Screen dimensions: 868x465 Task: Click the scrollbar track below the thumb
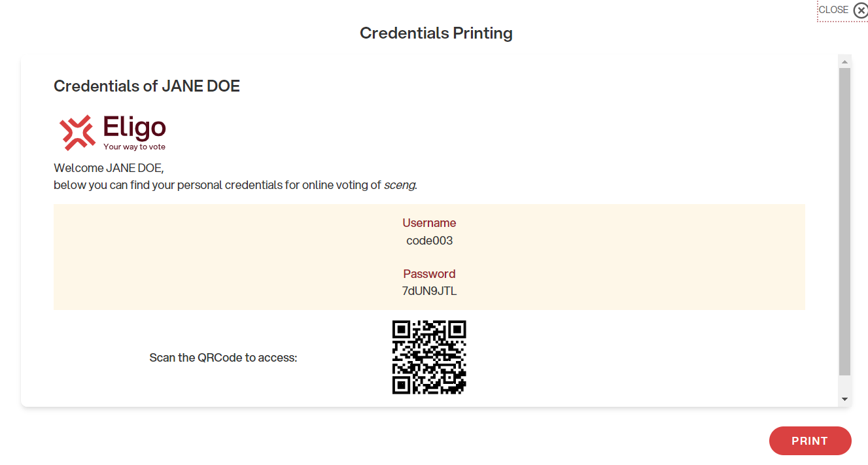click(x=844, y=385)
